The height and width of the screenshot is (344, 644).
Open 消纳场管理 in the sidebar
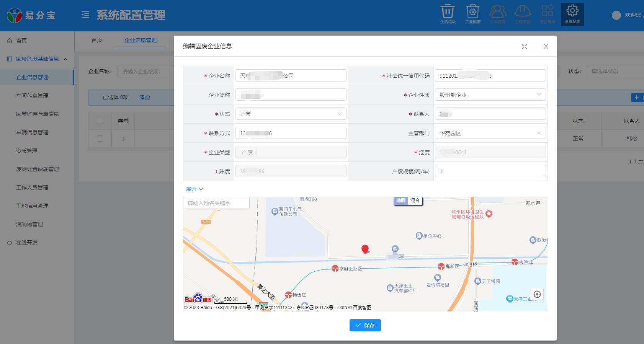pos(37,224)
